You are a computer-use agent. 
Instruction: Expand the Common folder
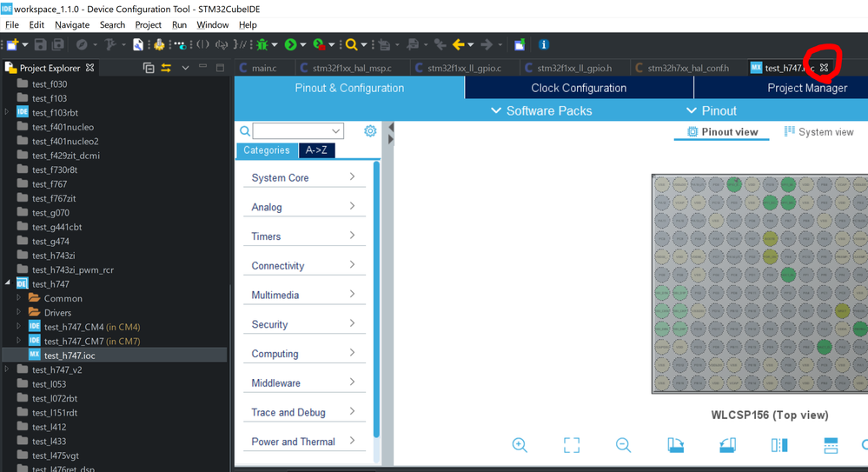tap(19, 297)
